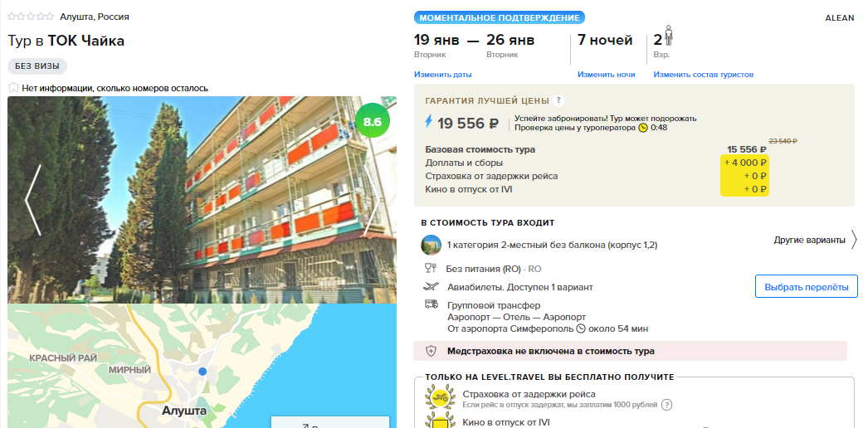868x428 pixels.
Task: Click the БЕЗ ВИЗЫ tag
Action: (37, 66)
